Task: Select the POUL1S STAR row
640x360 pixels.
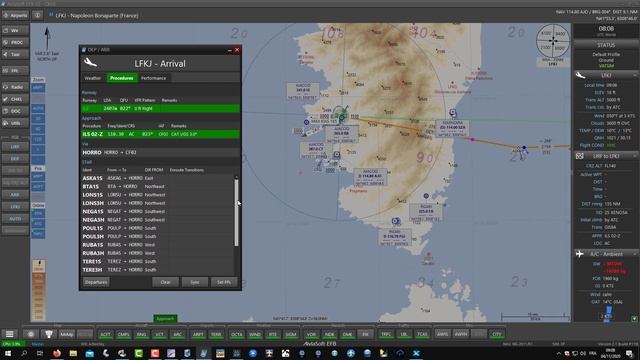Action: pyautogui.click(x=158, y=228)
